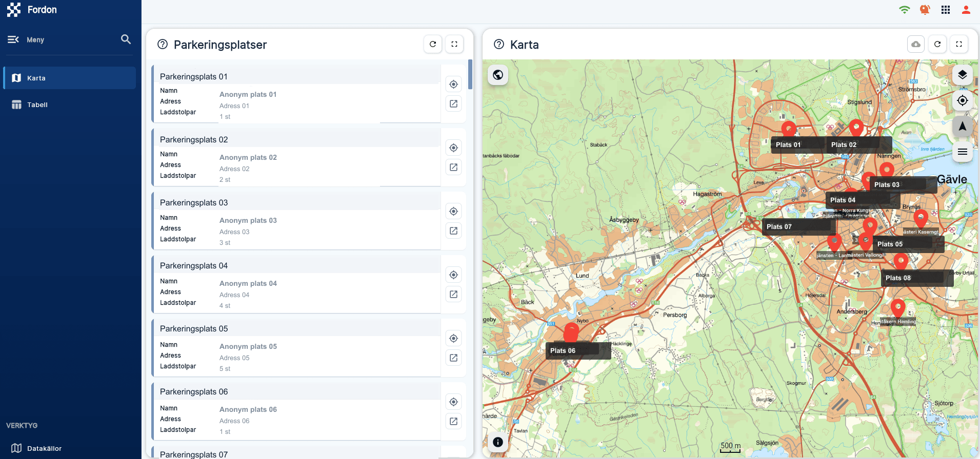980x459 pixels.
Task: Refresh the Parkeringsplatser panel
Action: [433, 44]
